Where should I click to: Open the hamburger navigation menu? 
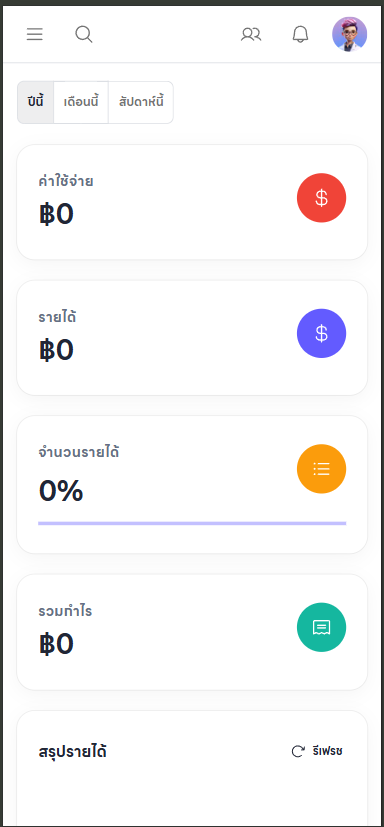35,34
